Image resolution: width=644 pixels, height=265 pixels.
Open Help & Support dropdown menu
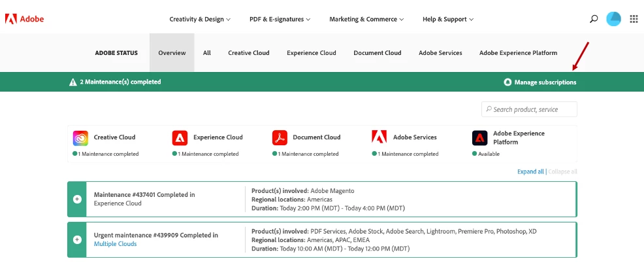(x=448, y=19)
